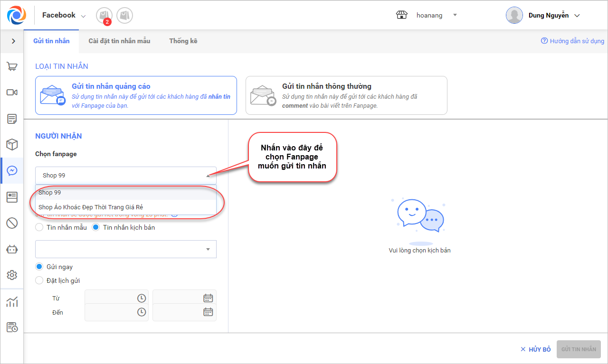Choose Shop Áo Khoác Đẹp Thời Trang Giá Rẻ
This screenshot has width=608, height=364.
[91, 207]
